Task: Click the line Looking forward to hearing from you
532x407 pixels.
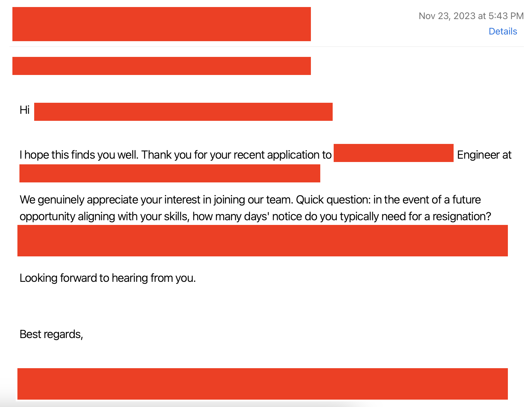Action: [x=108, y=278]
